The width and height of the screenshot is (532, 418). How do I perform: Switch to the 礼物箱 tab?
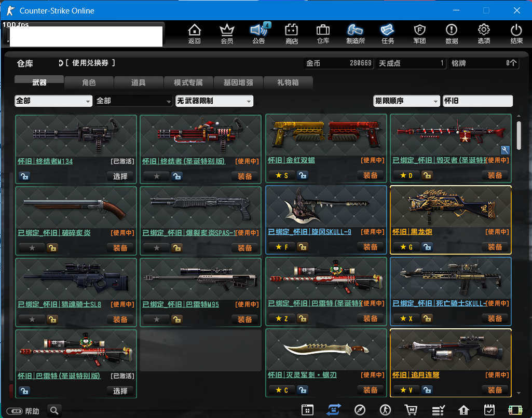tap(288, 82)
